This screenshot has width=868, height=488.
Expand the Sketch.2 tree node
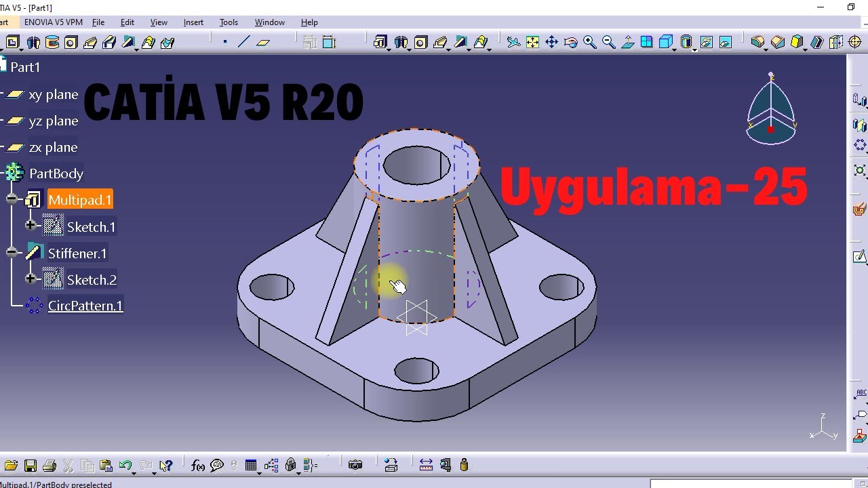pos(31,279)
